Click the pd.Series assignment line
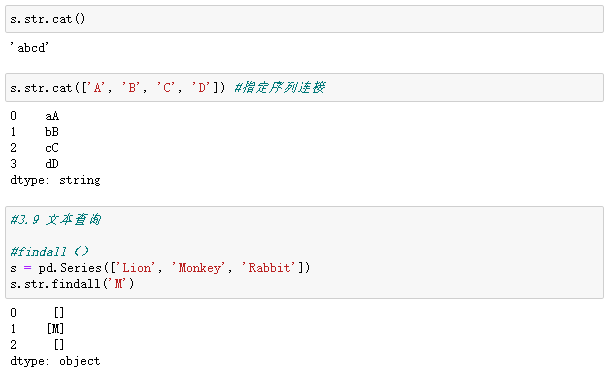Screen dimensions: 606x387 point(160,268)
